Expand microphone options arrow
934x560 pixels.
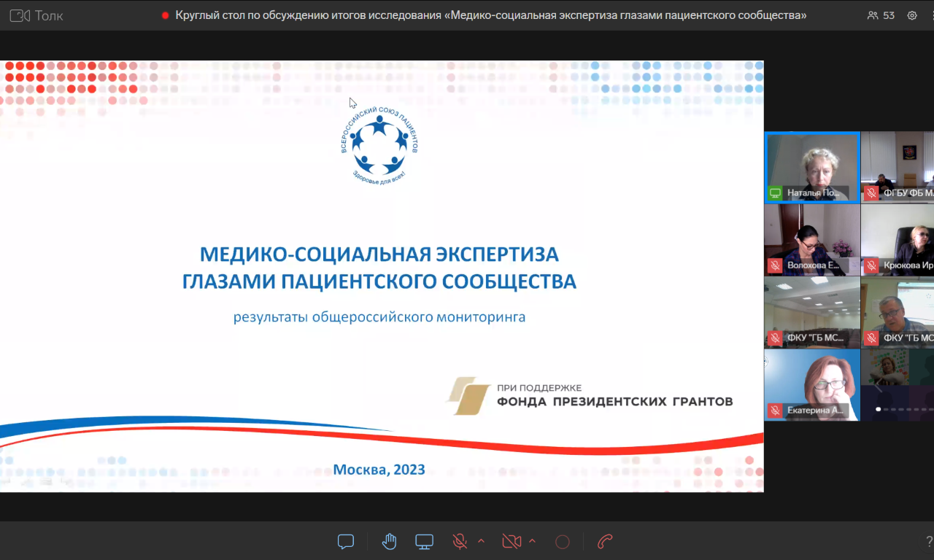pyautogui.click(x=481, y=541)
